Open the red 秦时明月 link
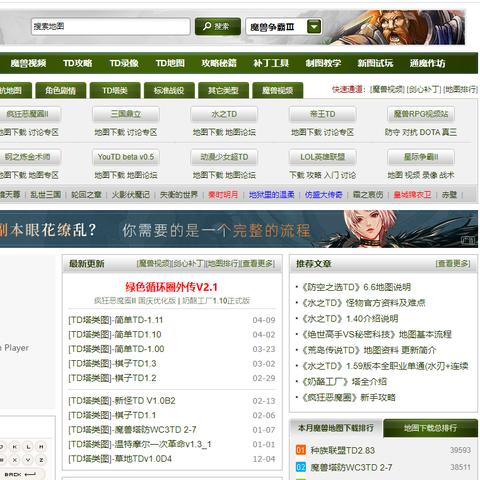Image resolution: width=480 pixels, height=480 pixels. click(223, 195)
